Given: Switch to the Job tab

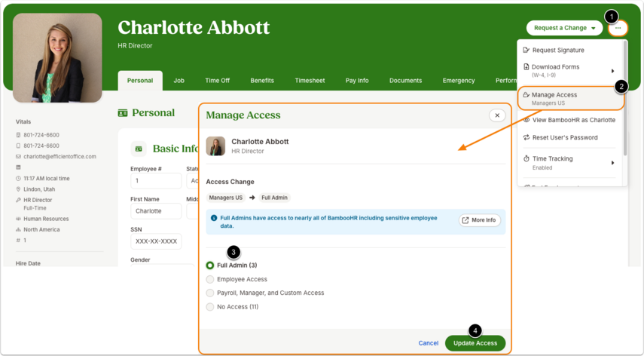Looking at the screenshot, I should click(x=179, y=81).
